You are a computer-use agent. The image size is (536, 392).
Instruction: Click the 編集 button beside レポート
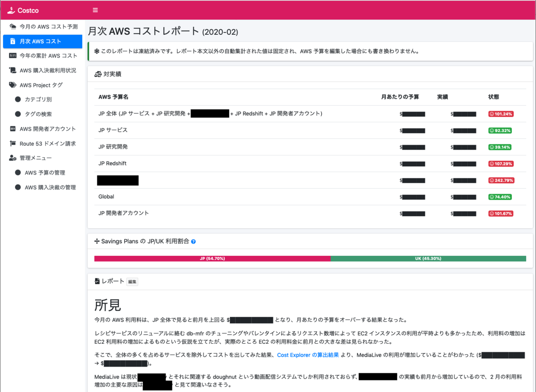(132, 282)
